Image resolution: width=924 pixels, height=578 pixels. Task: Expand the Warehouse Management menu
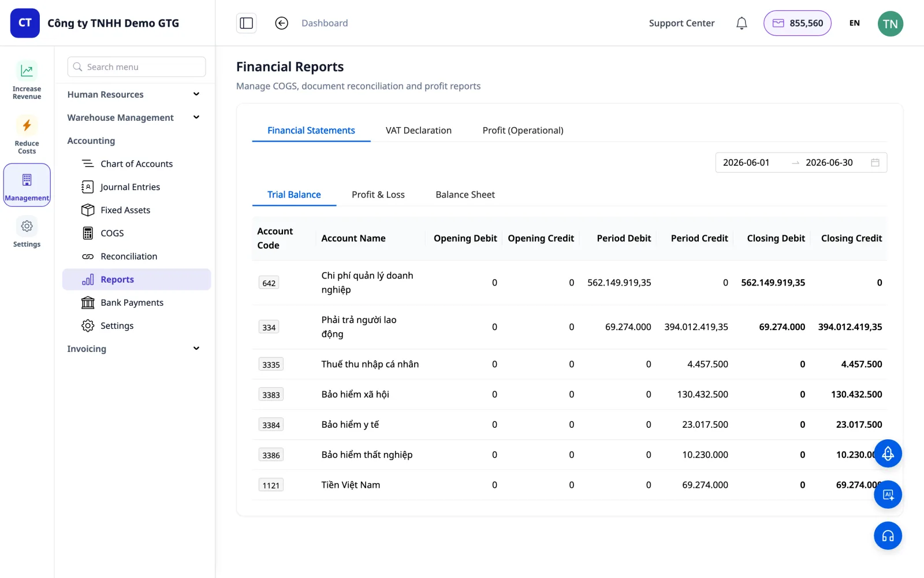[x=134, y=117]
